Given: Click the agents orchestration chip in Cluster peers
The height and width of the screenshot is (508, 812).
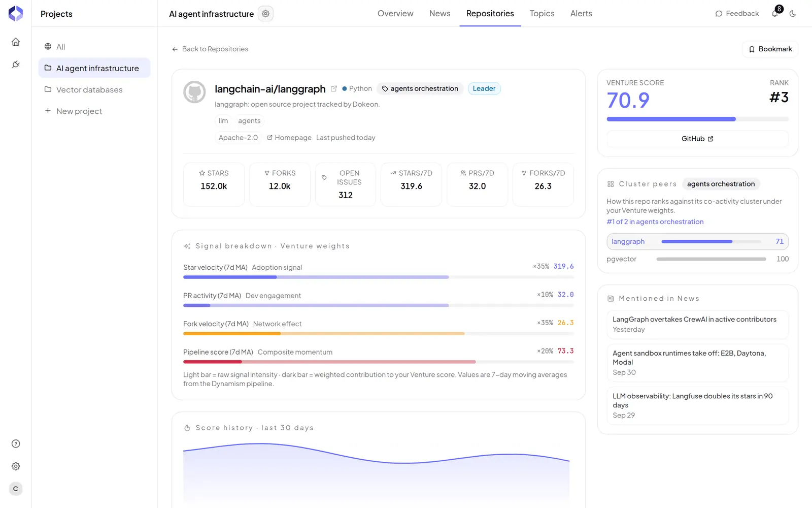Looking at the screenshot, I should pyautogui.click(x=721, y=184).
